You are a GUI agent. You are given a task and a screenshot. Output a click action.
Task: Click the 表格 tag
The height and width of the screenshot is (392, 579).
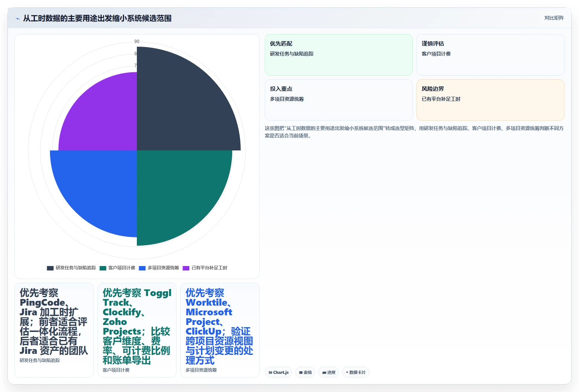pyautogui.click(x=305, y=372)
